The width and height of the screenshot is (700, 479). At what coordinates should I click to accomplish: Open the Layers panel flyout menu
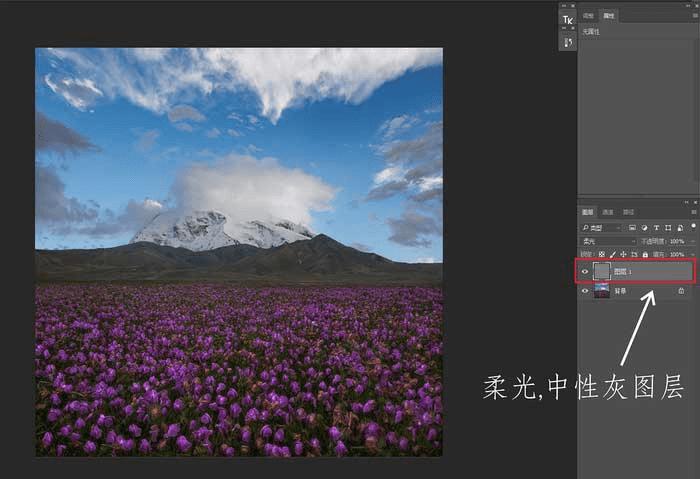694,212
